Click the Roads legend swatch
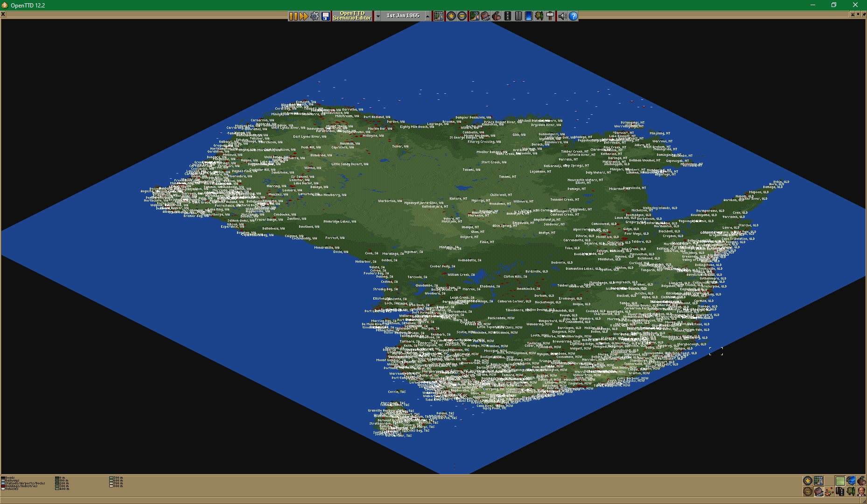Image resolution: width=867 pixels, height=504 pixels. (3, 478)
